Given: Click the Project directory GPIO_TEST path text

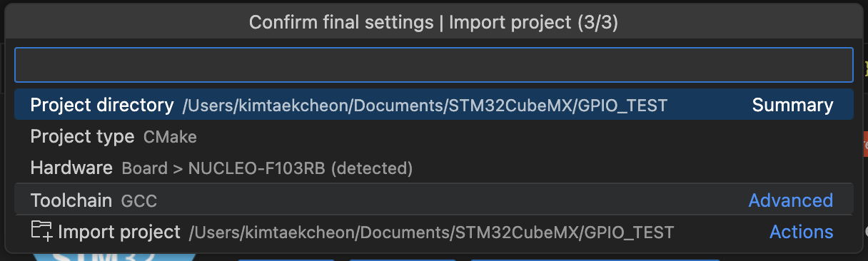Looking at the screenshot, I should [x=425, y=106].
